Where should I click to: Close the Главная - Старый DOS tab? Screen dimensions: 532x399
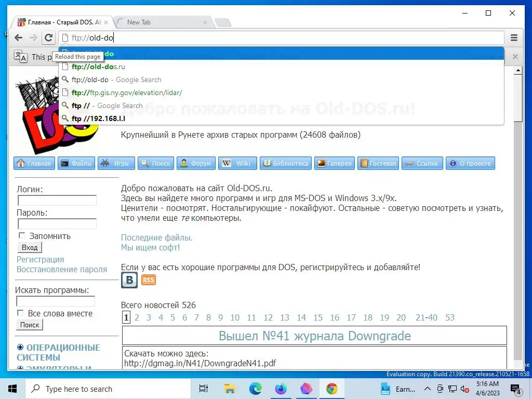106,22
